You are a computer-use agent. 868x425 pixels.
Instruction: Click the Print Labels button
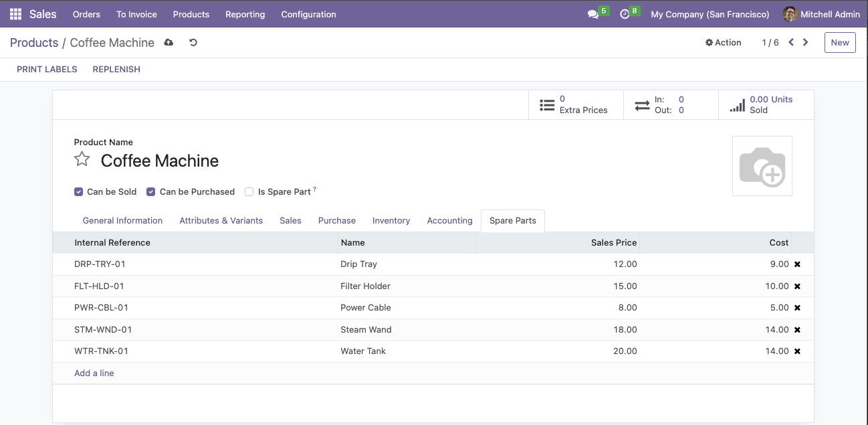tap(47, 70)
